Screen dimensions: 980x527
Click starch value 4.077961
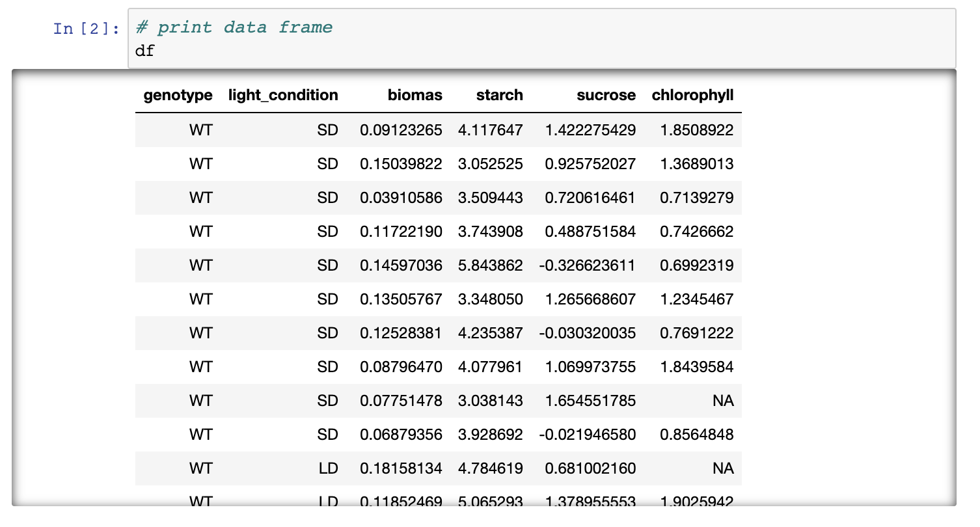click(x=491, y=367)
